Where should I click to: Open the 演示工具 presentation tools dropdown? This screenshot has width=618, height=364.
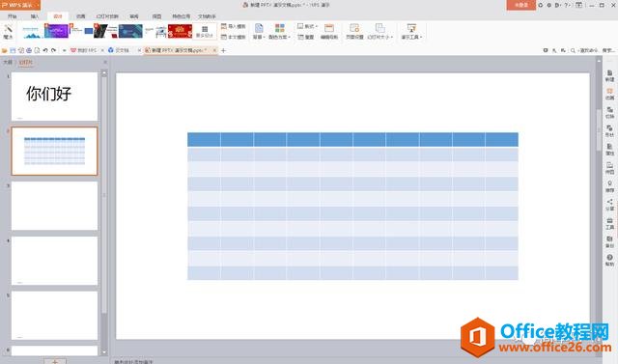(411, 31)
